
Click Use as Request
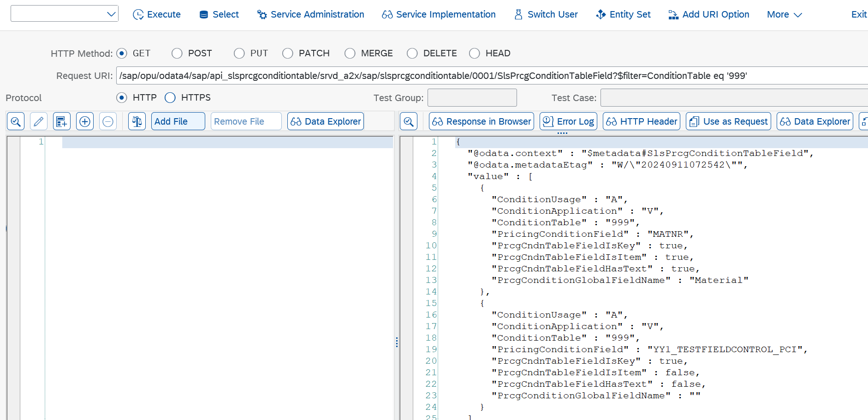coord(728,121)
